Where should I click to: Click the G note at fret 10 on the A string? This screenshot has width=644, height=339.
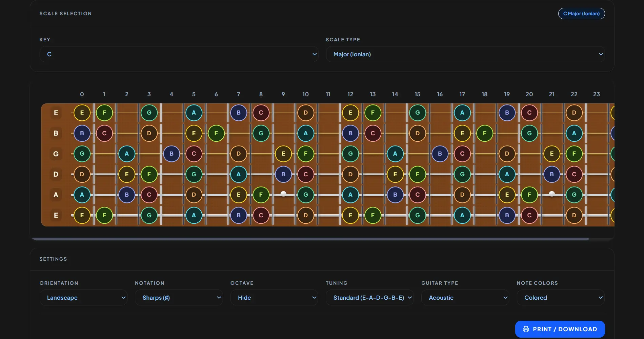pos(306,195)
